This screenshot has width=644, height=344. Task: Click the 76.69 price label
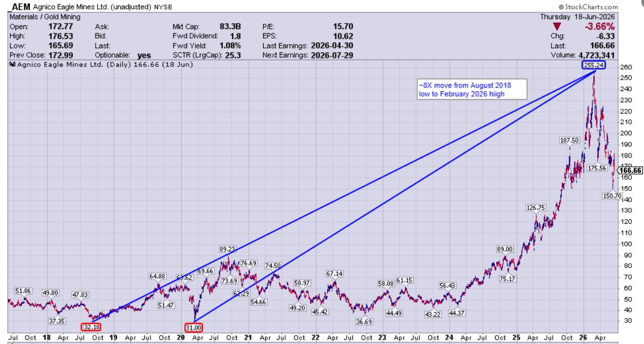coord(248,263)
